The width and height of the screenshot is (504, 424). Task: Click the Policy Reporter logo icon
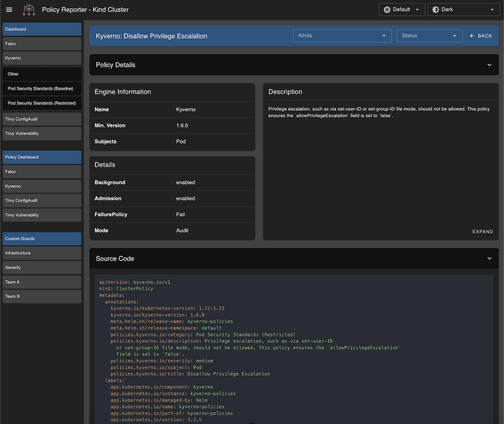(x=29, y=9)
